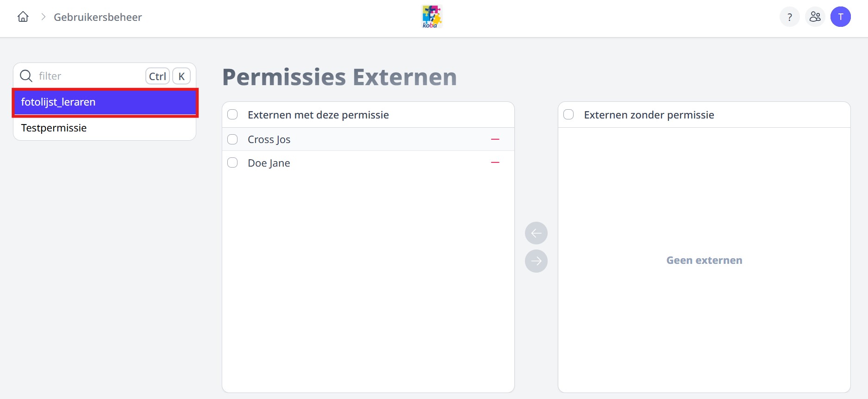
Task: Select the Testpermissie entry
Action: (x=53, y=128)
